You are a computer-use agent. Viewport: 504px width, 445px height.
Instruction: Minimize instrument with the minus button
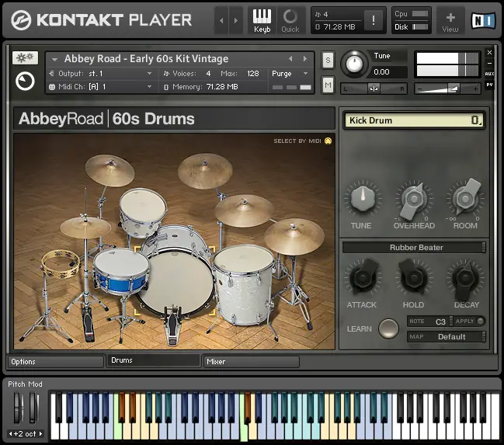489,64
